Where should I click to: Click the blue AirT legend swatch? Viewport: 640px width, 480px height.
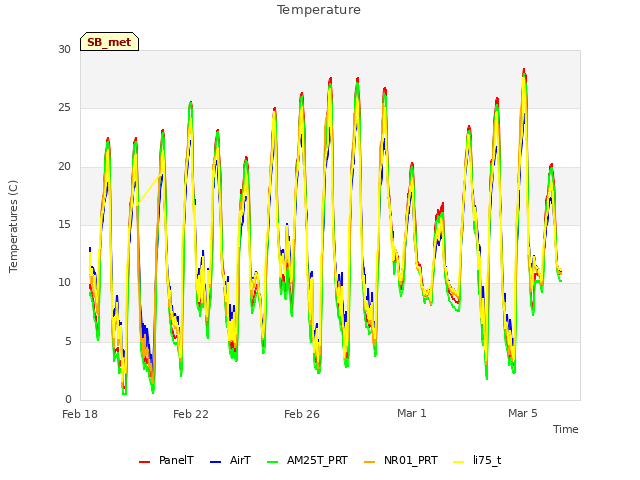216,462
